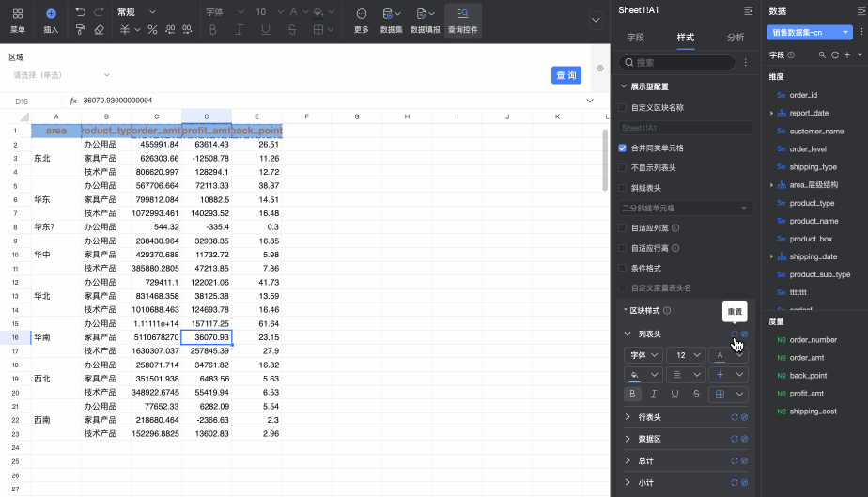868x497 pixels.
Task: Open 列表头 字体 dropdown
Action: pos(643,355)
